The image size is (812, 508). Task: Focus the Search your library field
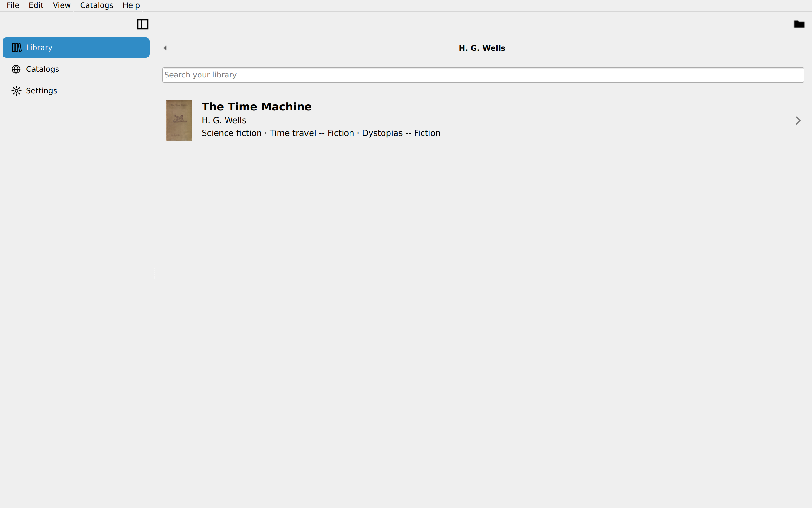click(x=483, y=75)
